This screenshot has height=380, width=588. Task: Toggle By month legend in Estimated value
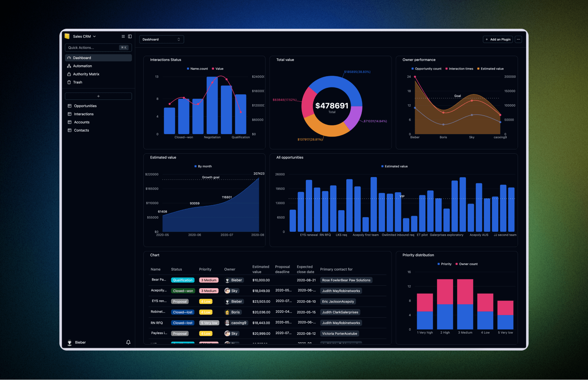point(203,166)
